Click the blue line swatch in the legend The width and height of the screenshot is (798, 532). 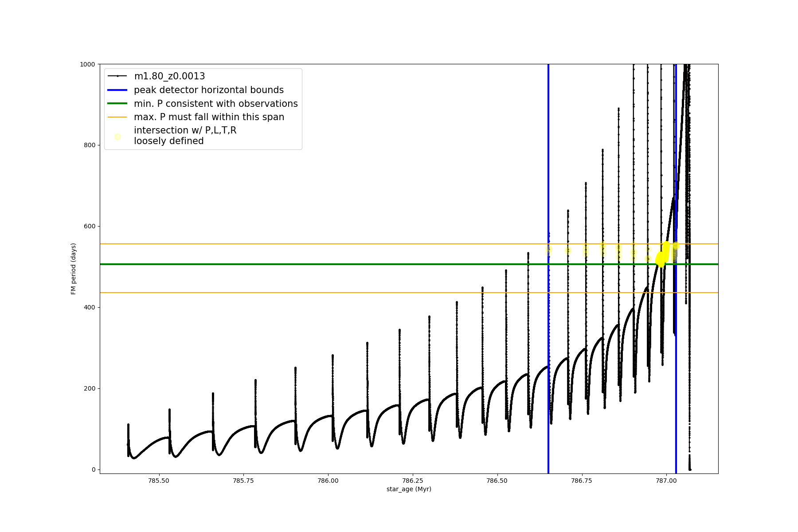coord(117,90)
